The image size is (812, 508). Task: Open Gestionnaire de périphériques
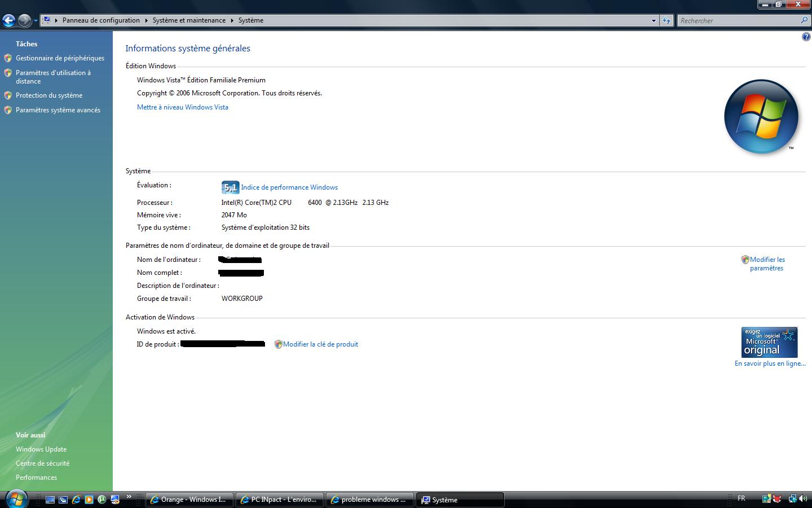pos(60,58)
